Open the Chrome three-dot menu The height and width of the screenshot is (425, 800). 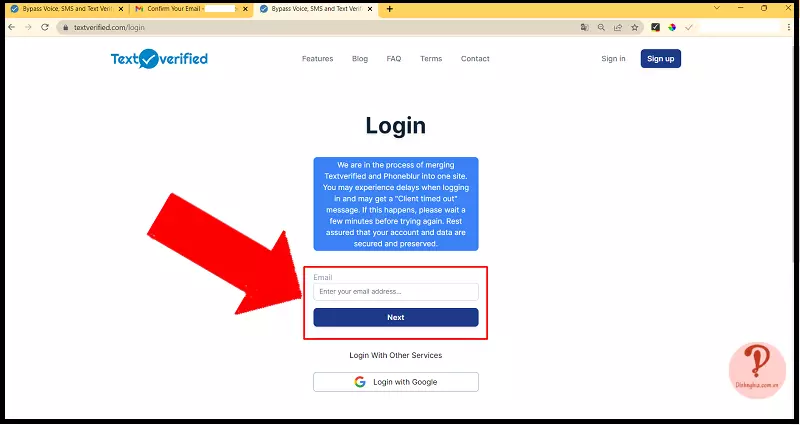tap(789, 28)
